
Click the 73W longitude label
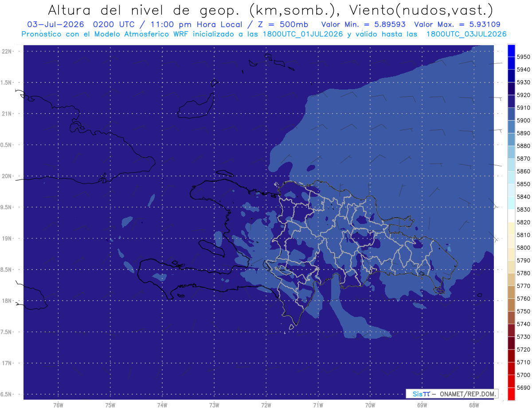pyautogui.click(x=214, y=405)
